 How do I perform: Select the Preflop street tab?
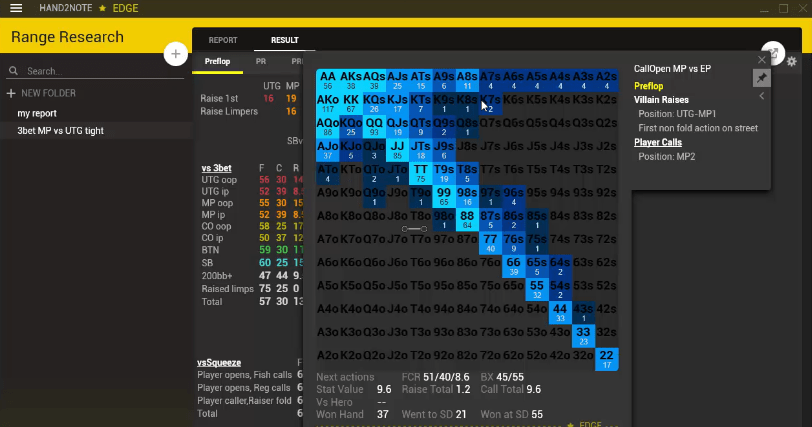(218, 61)
